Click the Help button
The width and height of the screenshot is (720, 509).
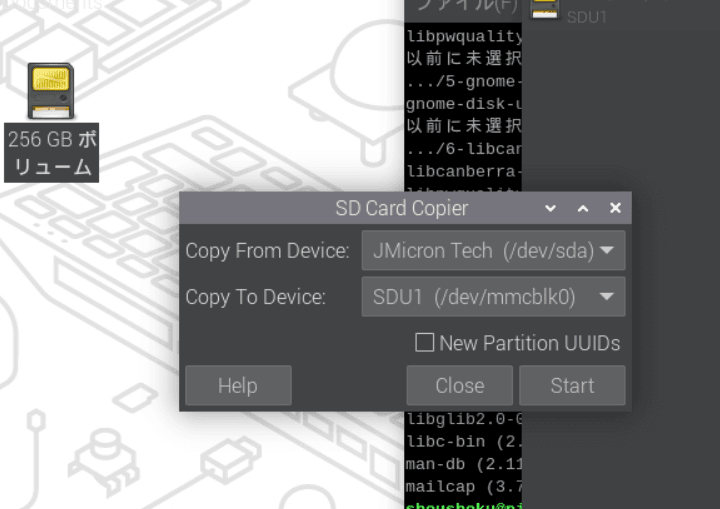pyautogui.click(x=238, y=386)
